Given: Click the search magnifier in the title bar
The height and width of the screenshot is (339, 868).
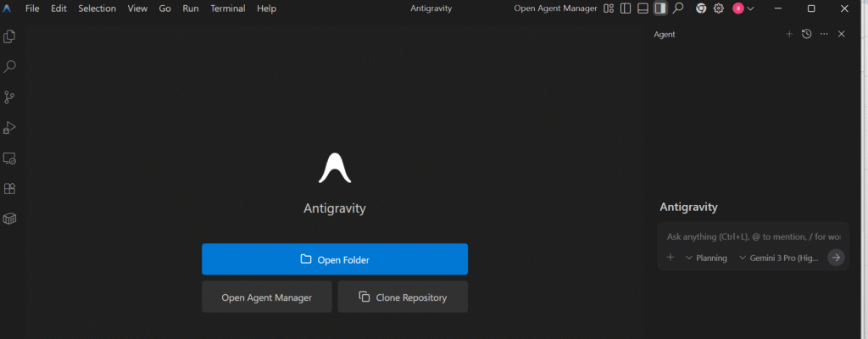Looking at the screenshot, I should (677, 8).
